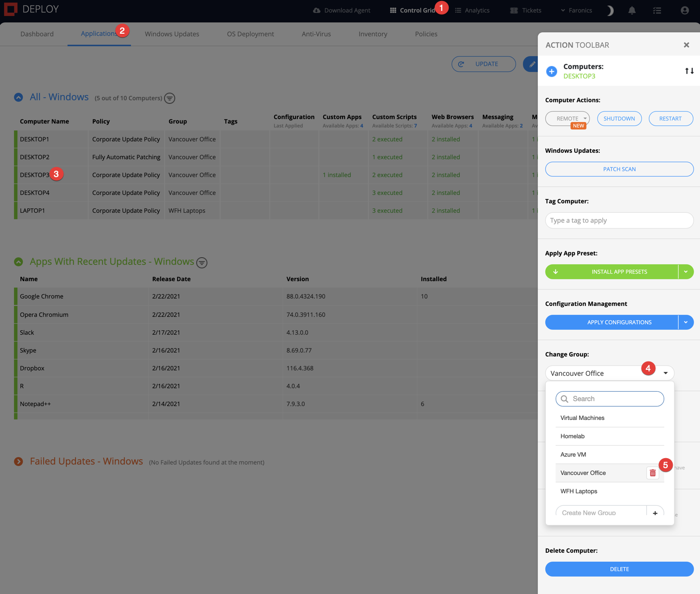Start a Patch Scan
The height and width of the screenshot is (594, 700).
pyautogui.click(x=619, y=169)
